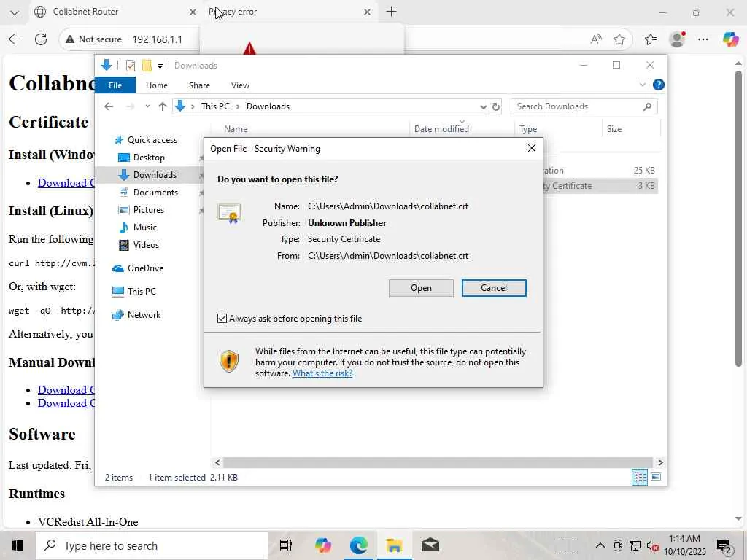
Task: Select Documents in navigation pane
Action: 149,192
